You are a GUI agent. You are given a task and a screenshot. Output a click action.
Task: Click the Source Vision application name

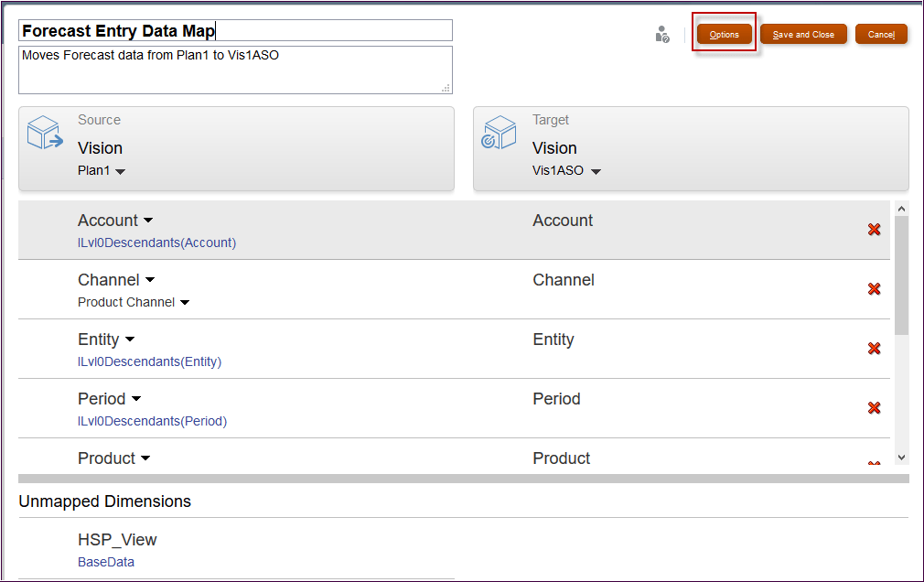(x=101, y=148)
